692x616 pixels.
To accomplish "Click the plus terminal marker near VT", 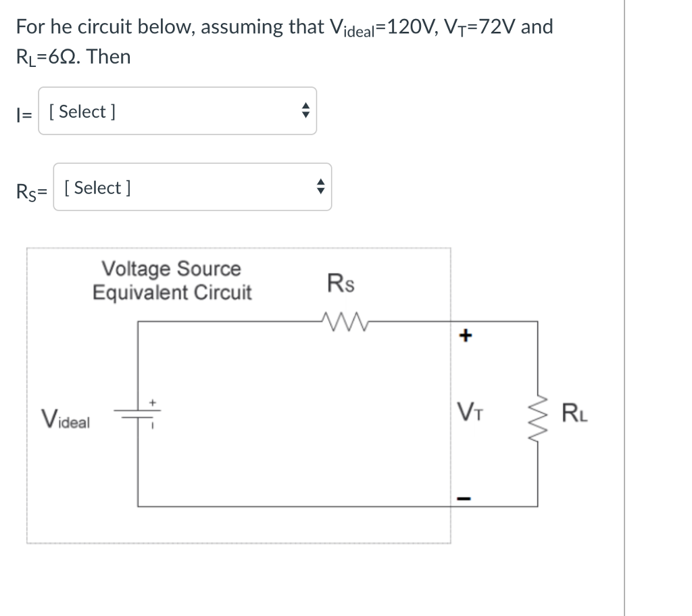I will point(466,335).
